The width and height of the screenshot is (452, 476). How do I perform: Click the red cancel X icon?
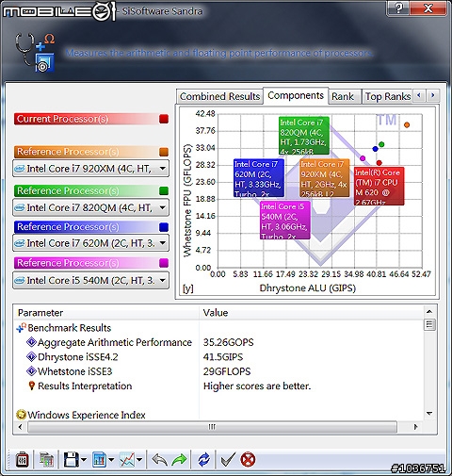coord(248,460)
